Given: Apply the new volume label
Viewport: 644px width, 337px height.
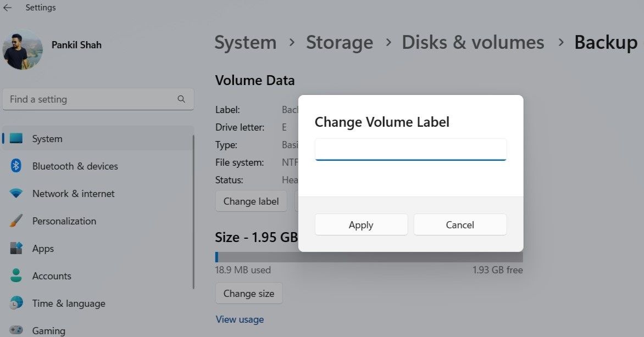Looking at the screenshot, I should click(361, 224).
